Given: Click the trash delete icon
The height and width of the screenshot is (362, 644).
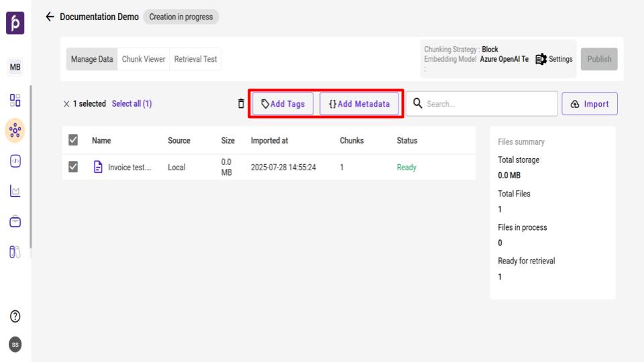Looking at the screenshot, I should pyautogui.click(x=241, y=104).
